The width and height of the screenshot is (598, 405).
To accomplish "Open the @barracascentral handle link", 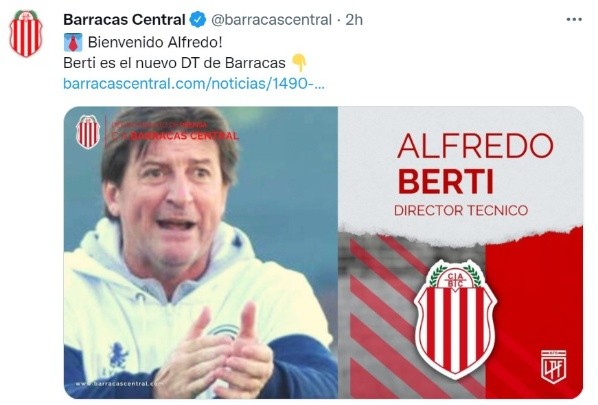I will (x=271, y=20).
